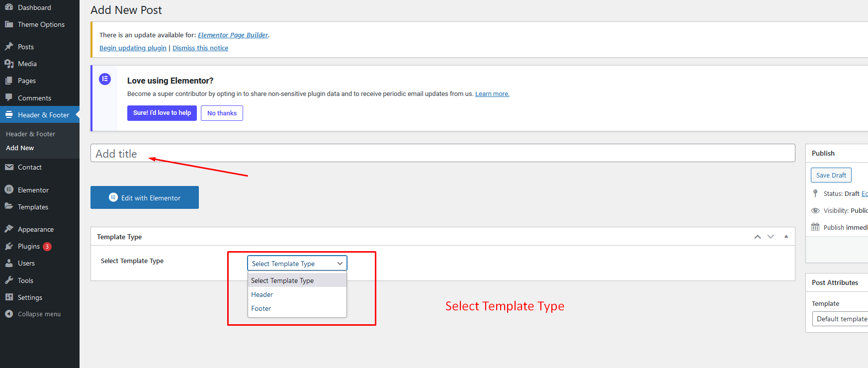Click the Header & Footer menu icon
Image resolution: width=868 pixels, height=368 pixels.
click(9, 115)
